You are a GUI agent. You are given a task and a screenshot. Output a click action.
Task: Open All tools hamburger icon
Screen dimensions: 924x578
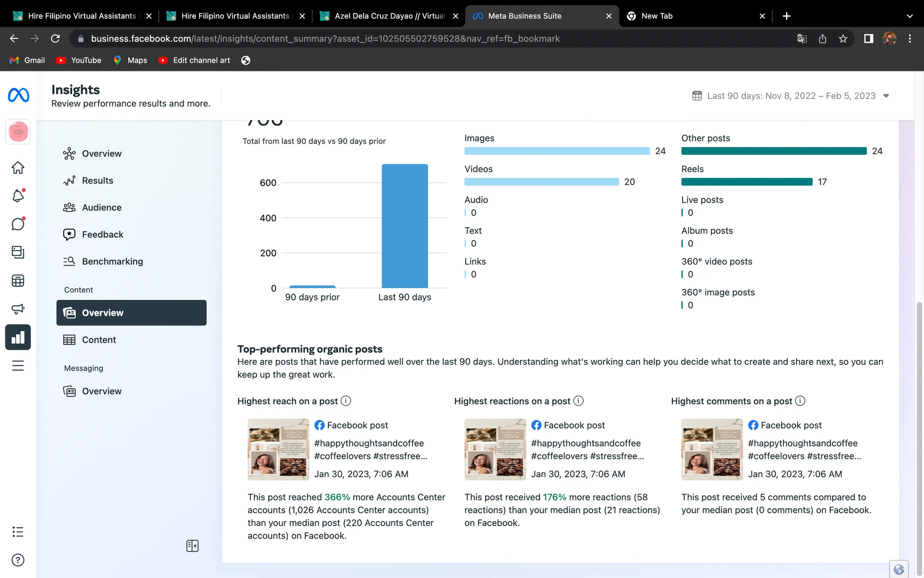coord(18,365)
